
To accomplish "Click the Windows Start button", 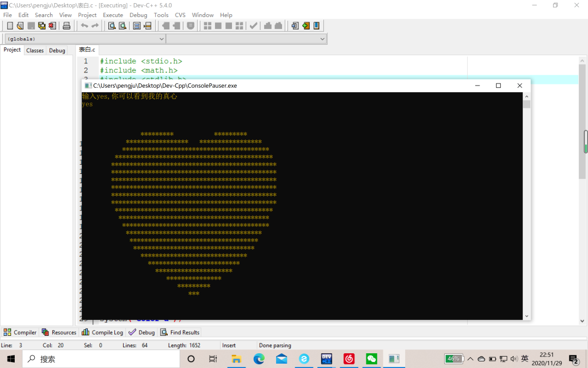I will (x=11, y=359).
